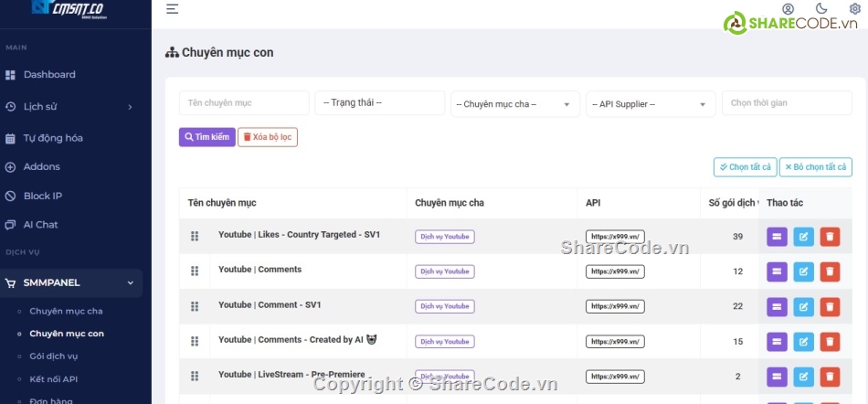Image resolution: width=868 pixels, height=404 pixels.
Task: Click https://x999.vn/ badge in Youtube | Comments row
Action: pyautogui.click(x=615, y=271)
